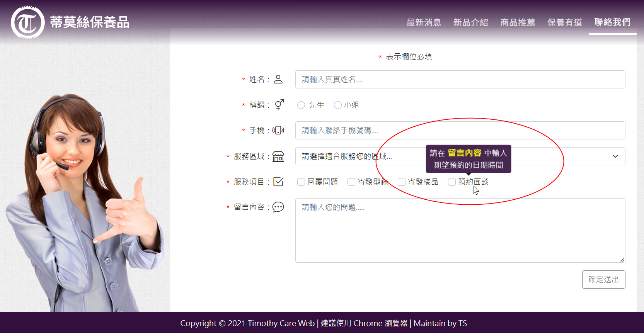Viewport: 644px width, 333px height.
Task: Click the store icon beside 服務區域
Action: tap(278, 156)
